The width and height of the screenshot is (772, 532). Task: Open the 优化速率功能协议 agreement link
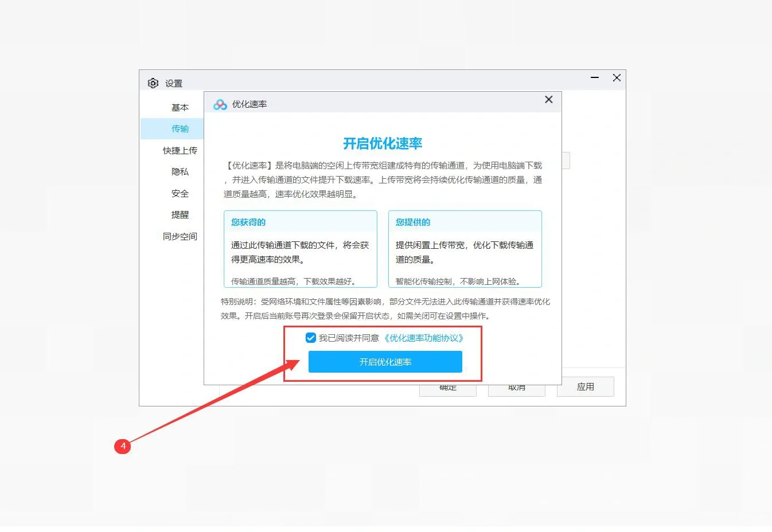(x=425, y=338)
